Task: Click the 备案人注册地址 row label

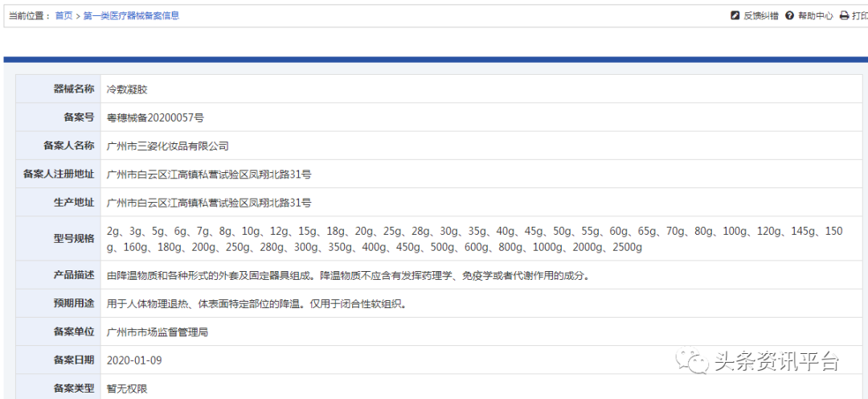Action: [x=59, y=175]
